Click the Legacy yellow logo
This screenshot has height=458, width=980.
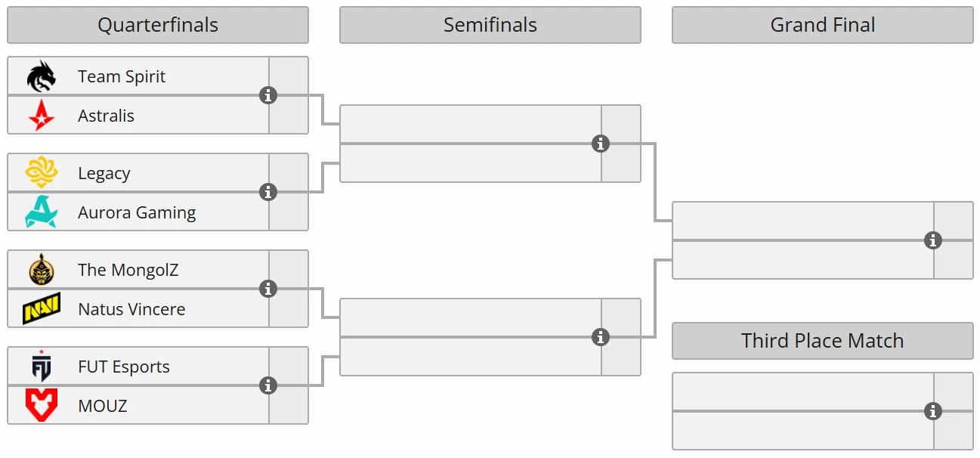click(x=42, y=173)
